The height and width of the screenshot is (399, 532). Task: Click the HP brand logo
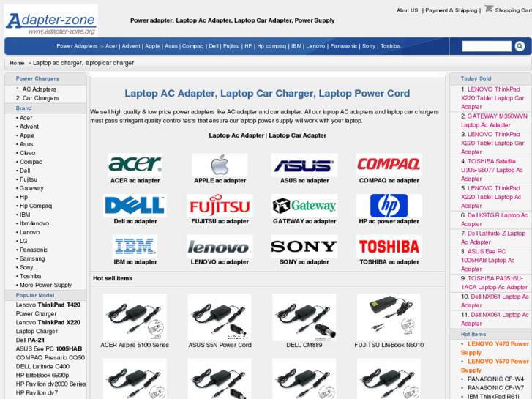pyautogui.click(x=389, y=206)
